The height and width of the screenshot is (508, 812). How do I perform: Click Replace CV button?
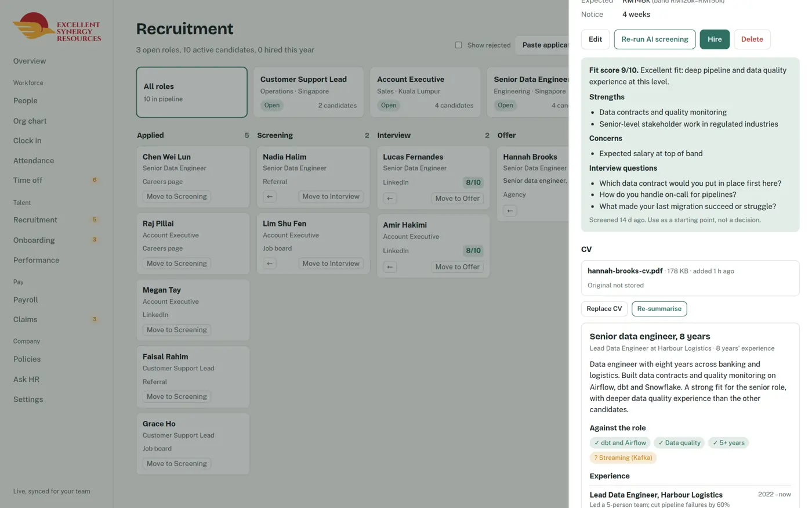coord(604,309)
